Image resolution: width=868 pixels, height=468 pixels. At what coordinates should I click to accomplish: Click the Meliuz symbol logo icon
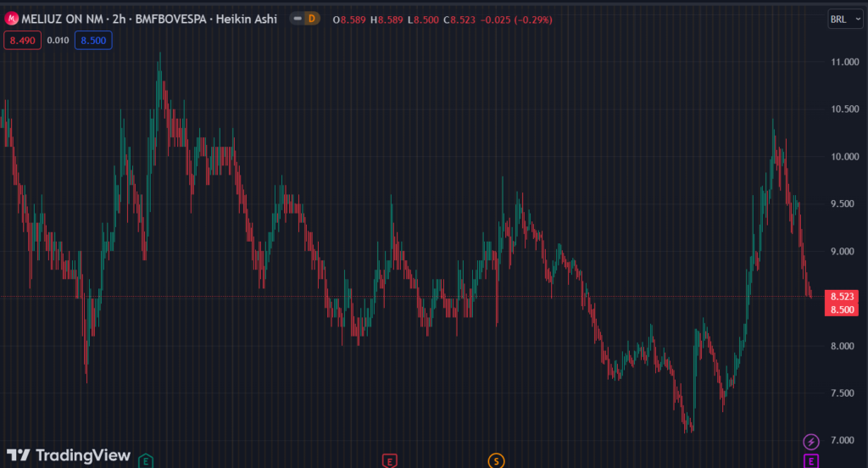(x=11, y=19)
